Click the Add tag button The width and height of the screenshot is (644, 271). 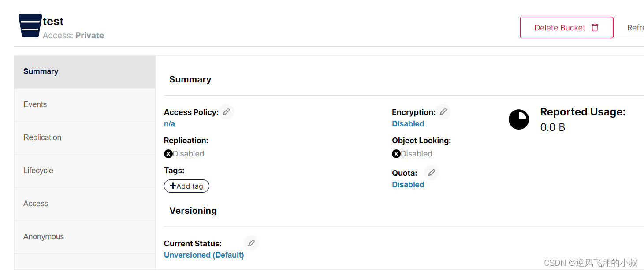[186, 186]
